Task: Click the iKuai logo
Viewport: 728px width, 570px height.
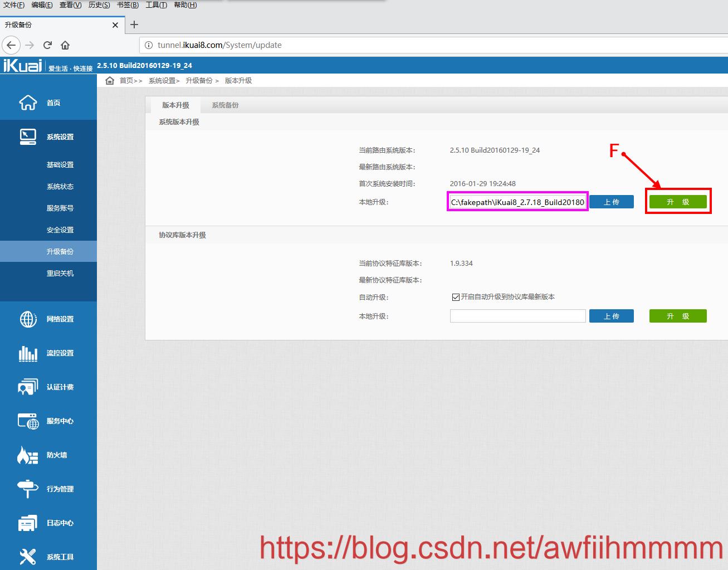Action: tap(22, 65)
